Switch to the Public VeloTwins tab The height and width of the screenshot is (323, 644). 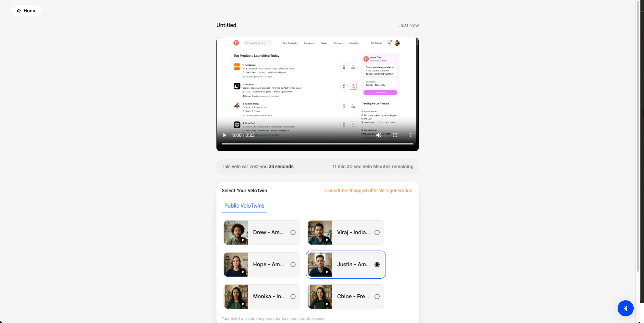coord(244,206)
